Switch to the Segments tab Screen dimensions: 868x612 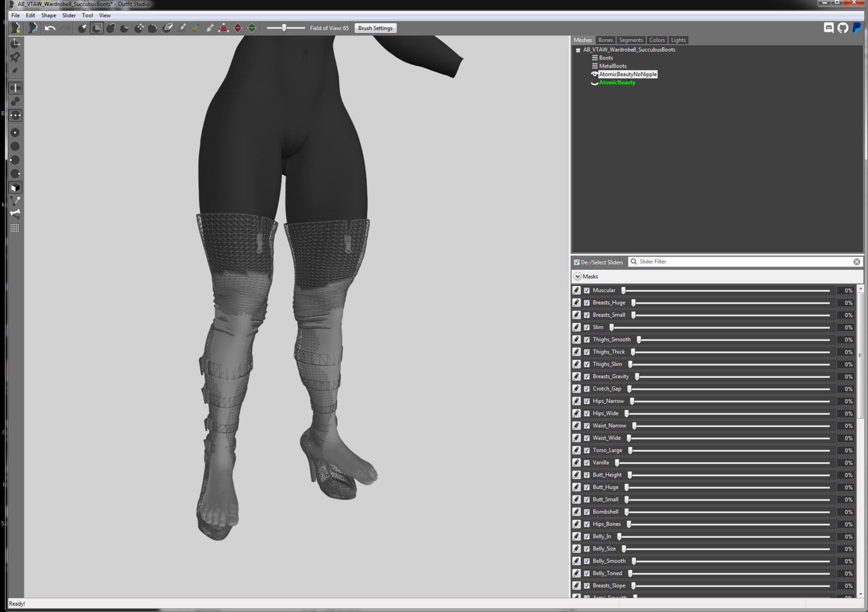pyautogui.click(x=631, y=40)
